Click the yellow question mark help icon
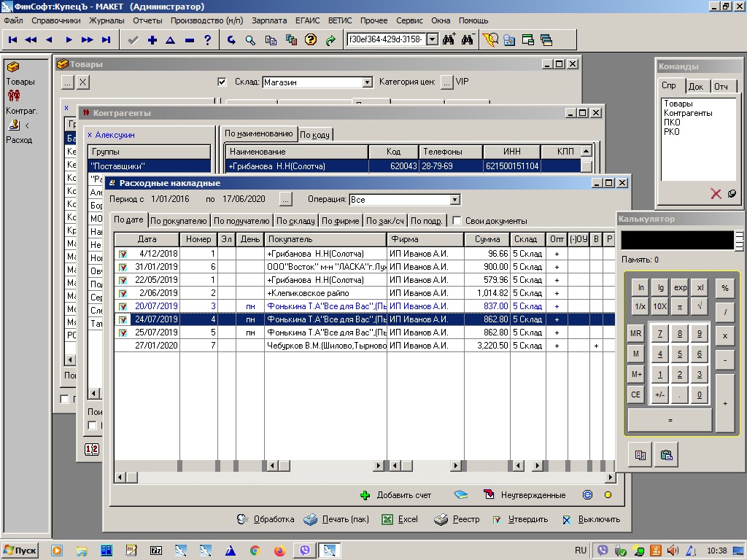The height and width of the screenshot is (560, 747). coord(310,40)
